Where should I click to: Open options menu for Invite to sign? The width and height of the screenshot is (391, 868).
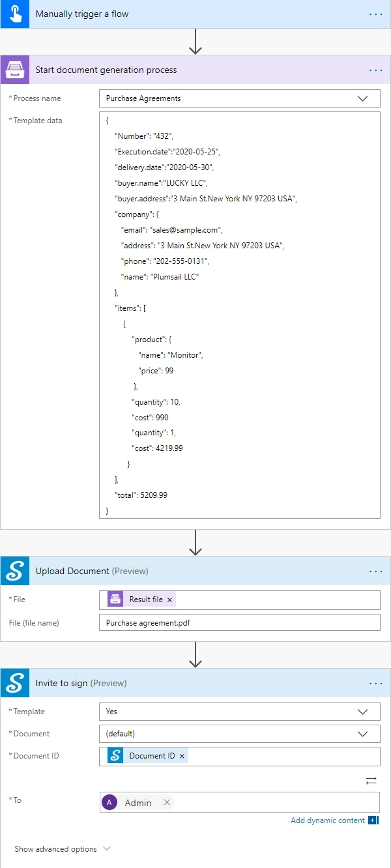pos(376,683)
